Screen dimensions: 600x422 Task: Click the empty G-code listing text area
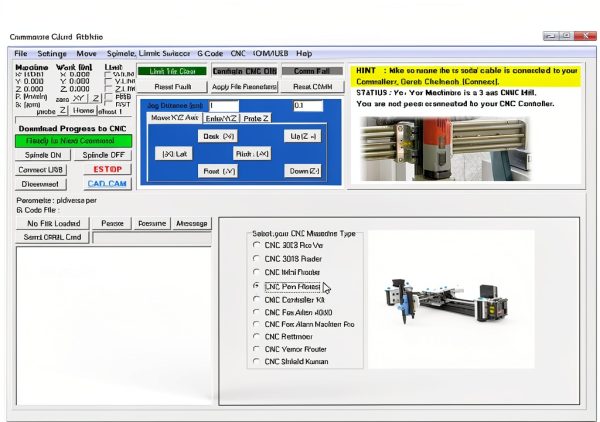click(x=114, y=326)
